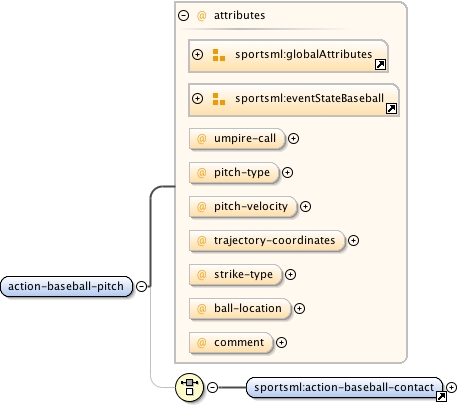This screenshot has height=407, width=475.
Task: Expand the pitch-velocity attribute
Action: (x=305, y=206)
